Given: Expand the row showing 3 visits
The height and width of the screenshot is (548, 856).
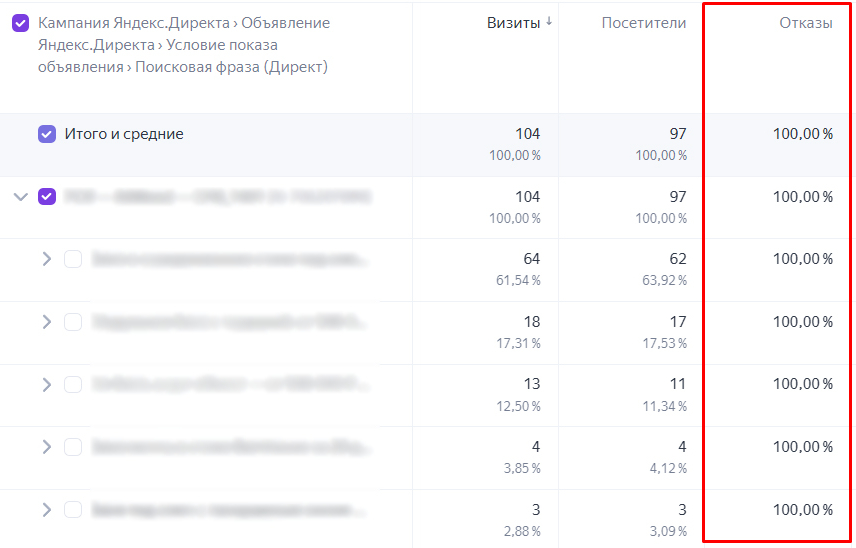Looking at the screenshot, I should point(46,509).
